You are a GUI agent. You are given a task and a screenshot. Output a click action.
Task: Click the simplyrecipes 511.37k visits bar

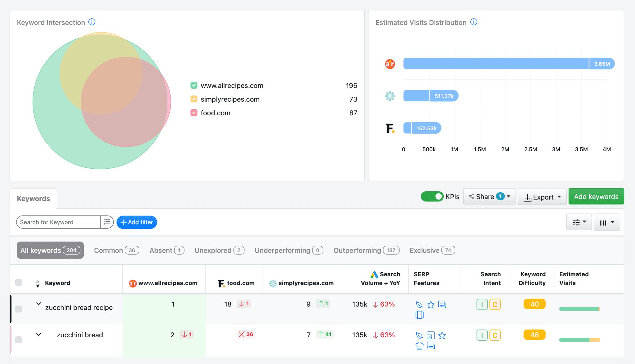click(x=431, y=96)
